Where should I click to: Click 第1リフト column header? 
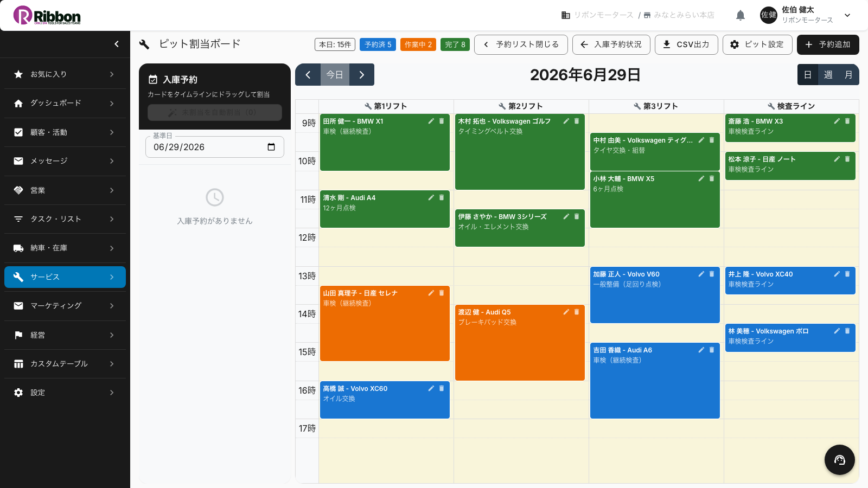pos(386,106)
